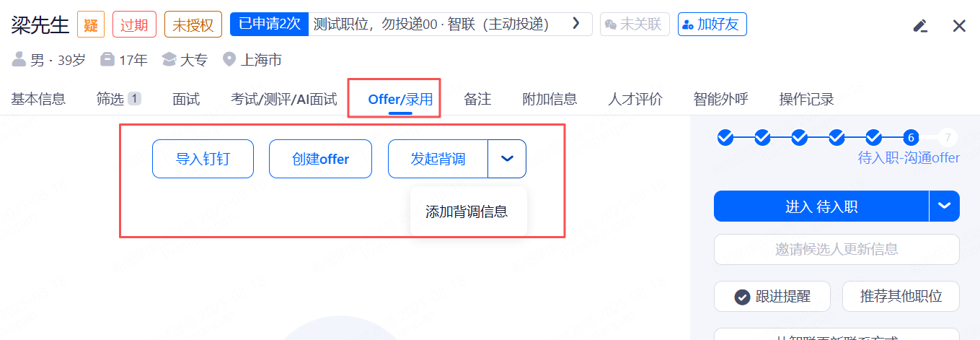Screen dimensions: 980x340
Task: Click the first completed step checkmark
Action: [725, 137]
